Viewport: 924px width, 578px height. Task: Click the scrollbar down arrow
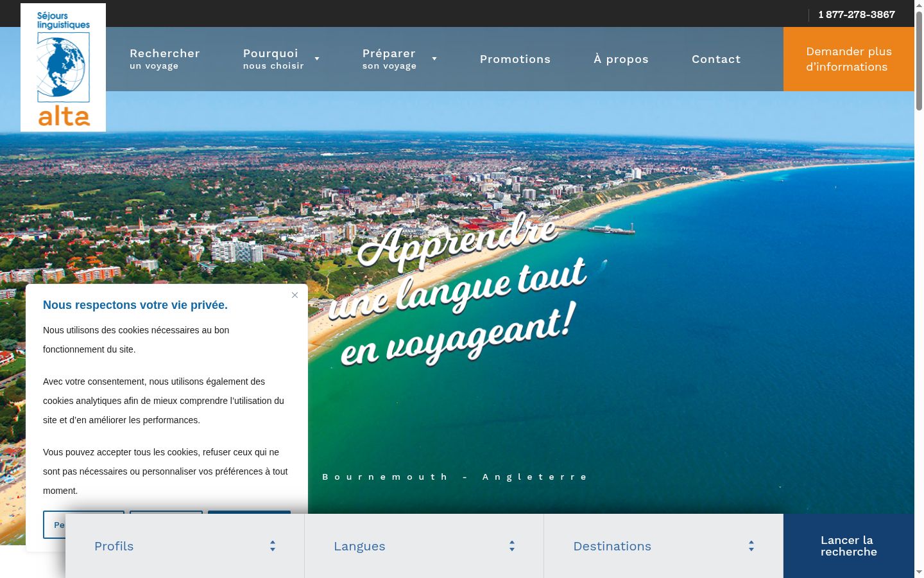click(919, 572)
